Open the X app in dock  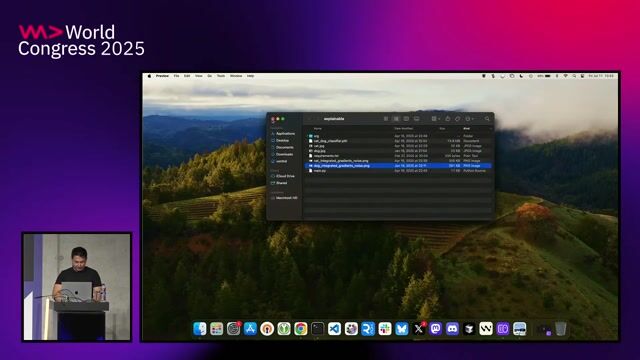coord(419,329)
